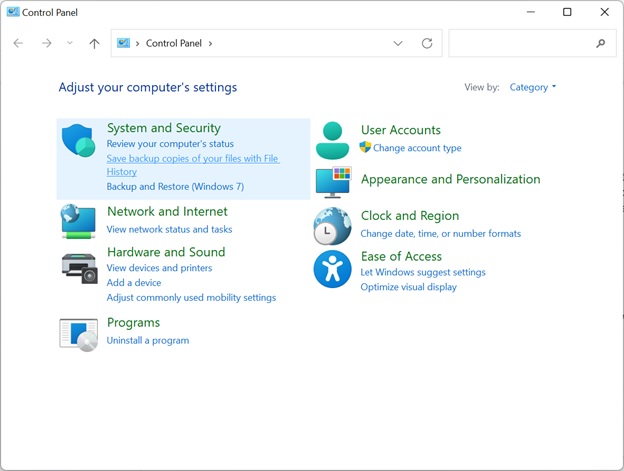Image resolution: width=624 pixels, height=471 pixels.
Task: Click Let Windows suggest settings
Action: point(423,272)
